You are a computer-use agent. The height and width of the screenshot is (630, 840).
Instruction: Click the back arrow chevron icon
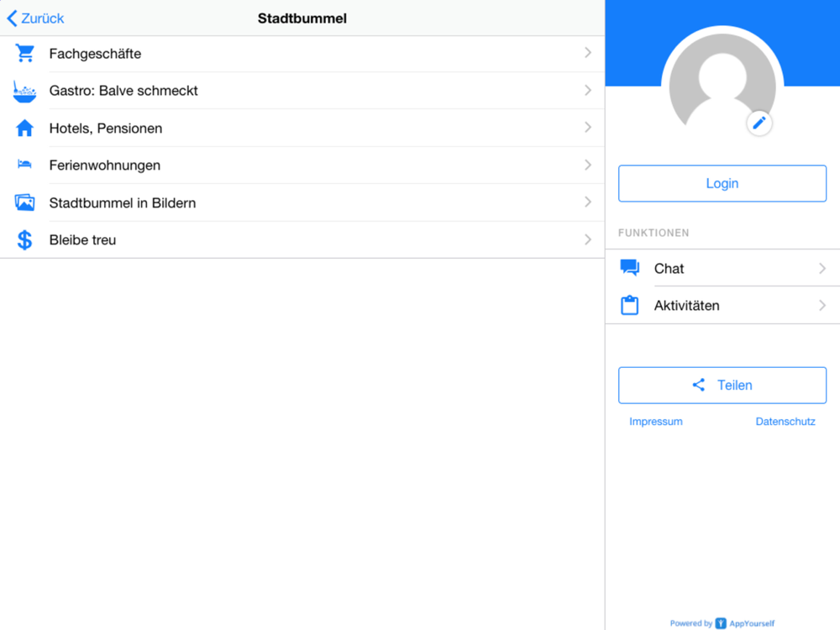pyautogui.click(x=12, y=18)
